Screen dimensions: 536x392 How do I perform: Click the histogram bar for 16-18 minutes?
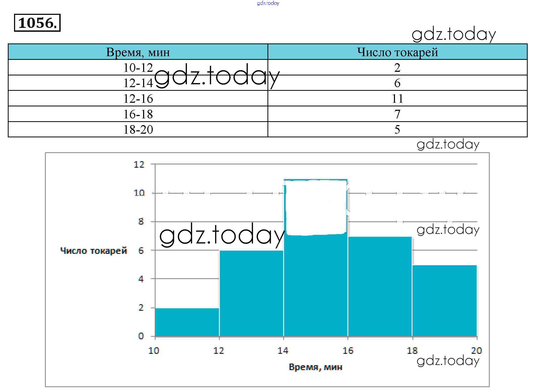[x=380, y=286]
